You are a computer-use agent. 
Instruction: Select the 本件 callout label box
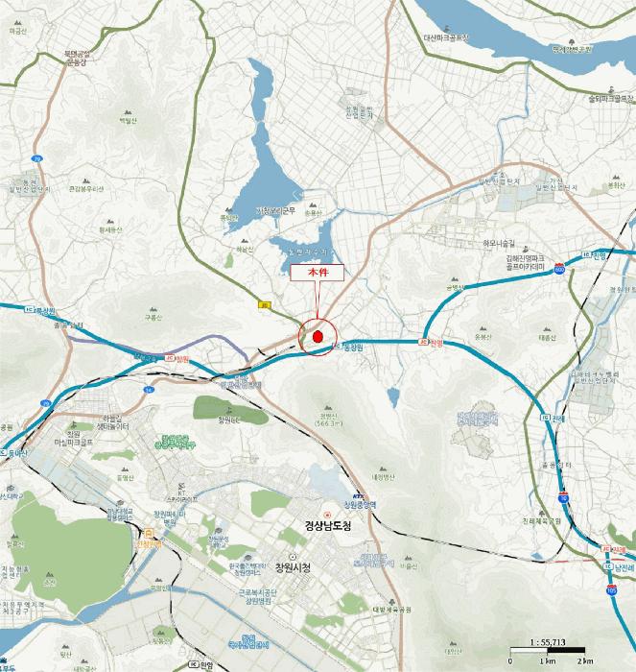click(x=318, y=273)
